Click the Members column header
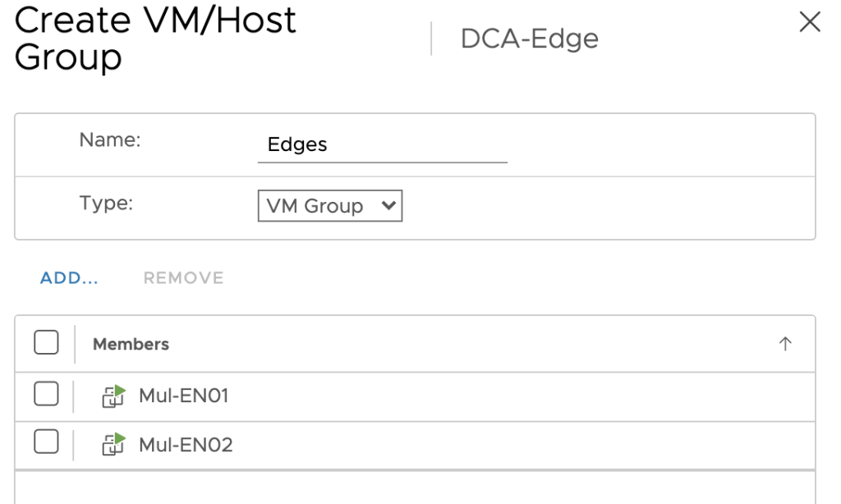The width and height of the screenshot is (841, 504). tap(131, 344)
